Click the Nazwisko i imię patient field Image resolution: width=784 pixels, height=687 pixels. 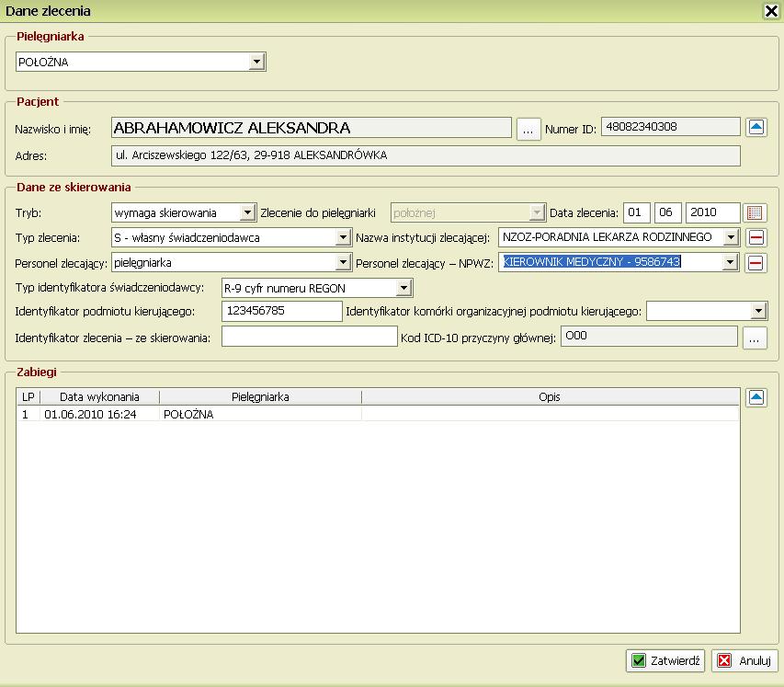(311, 128)
